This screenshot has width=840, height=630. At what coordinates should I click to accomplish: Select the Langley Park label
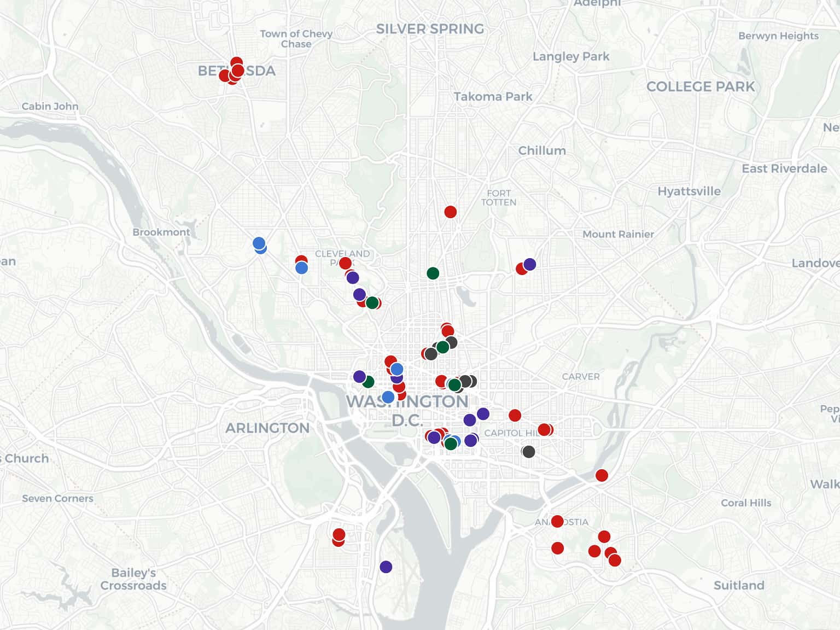click(570, 56)
